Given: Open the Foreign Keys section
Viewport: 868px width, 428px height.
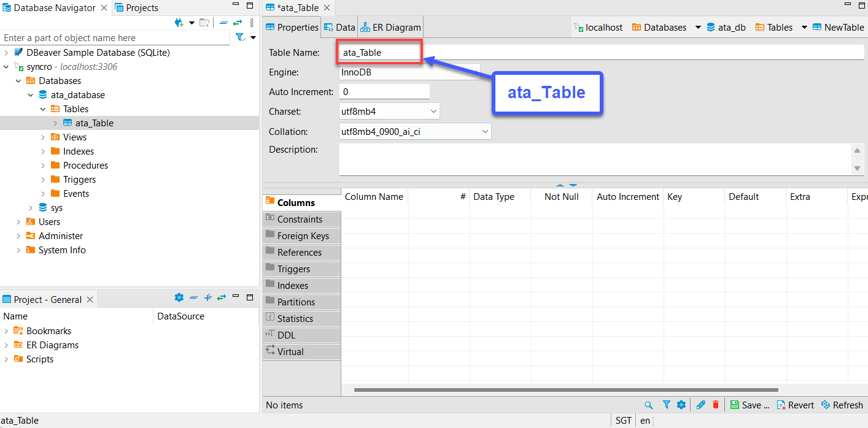Looking at the screenshot, I should [301, 235].
